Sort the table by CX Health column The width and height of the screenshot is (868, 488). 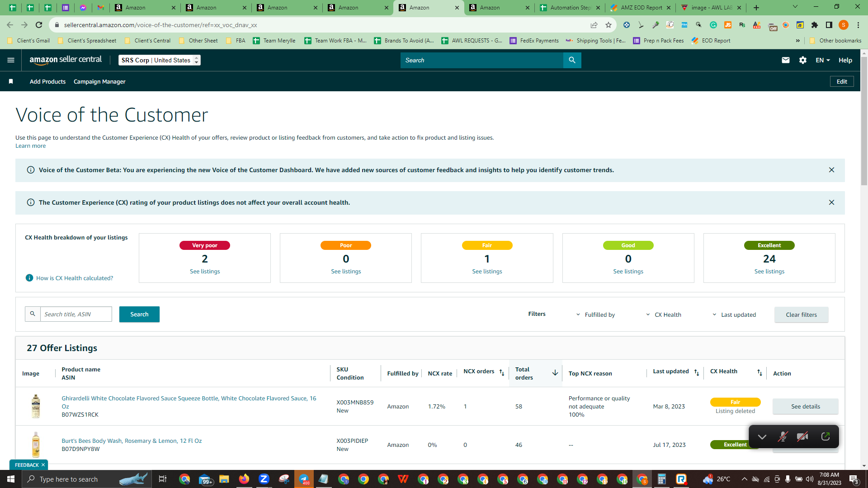759,372
